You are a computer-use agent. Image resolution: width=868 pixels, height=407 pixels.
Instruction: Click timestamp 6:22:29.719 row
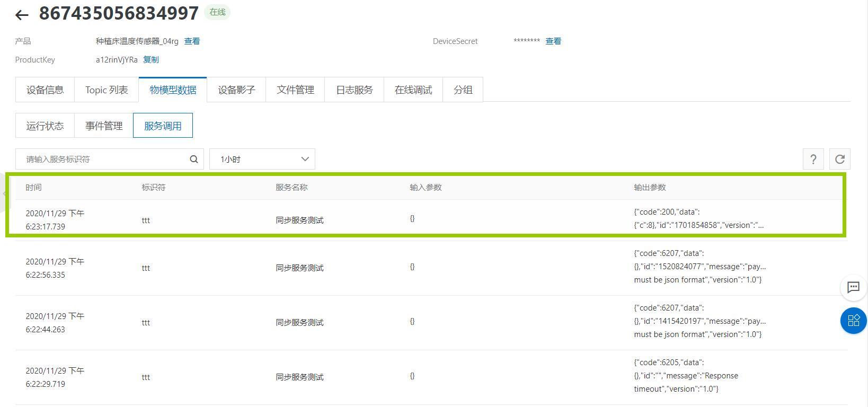pos(55,377)
